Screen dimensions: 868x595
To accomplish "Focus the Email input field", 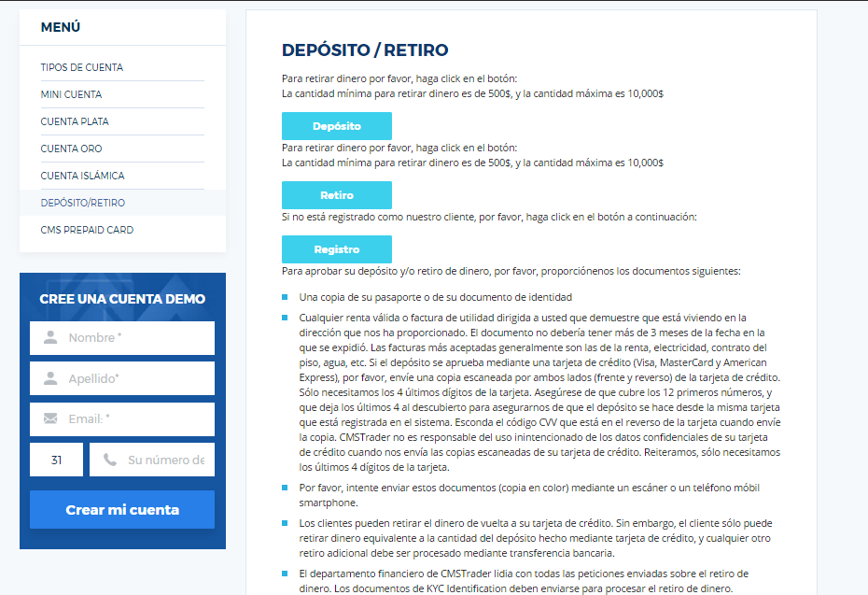I will [x=131, y=419].
